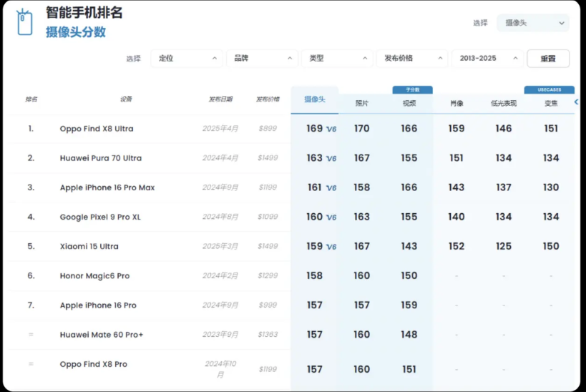Expand the 类型 filter dropdown
The image size is (586, 392).
coord(338,58)
